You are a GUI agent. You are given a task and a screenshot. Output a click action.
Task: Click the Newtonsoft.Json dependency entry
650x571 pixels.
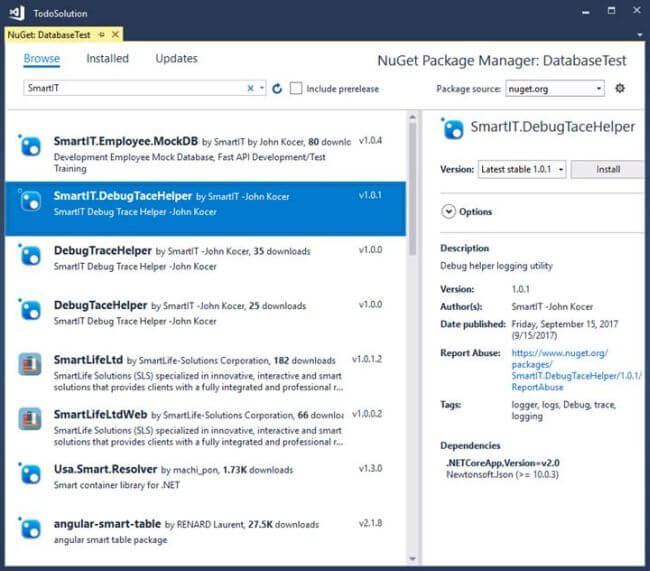502,474
